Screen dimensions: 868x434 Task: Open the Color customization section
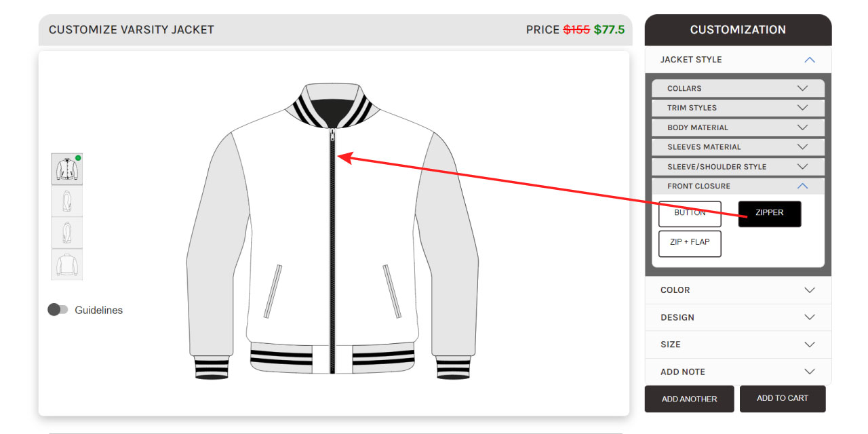pos(738,290)
